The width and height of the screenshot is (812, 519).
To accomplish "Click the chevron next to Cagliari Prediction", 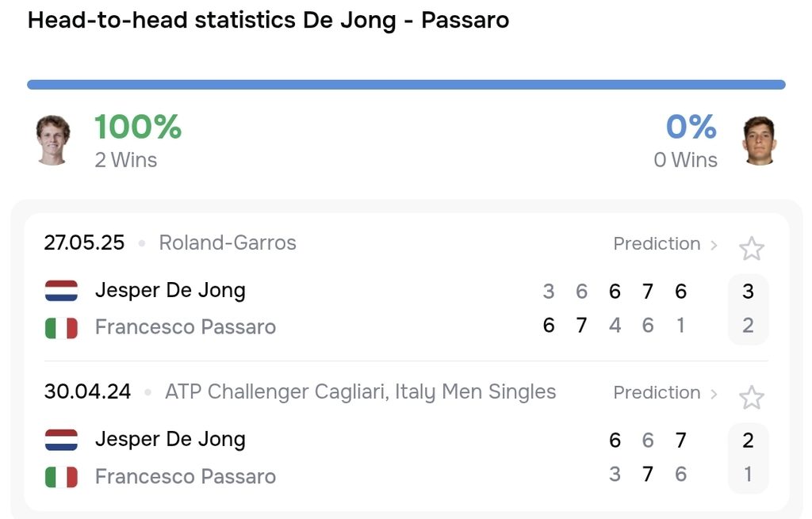I will coord(714,394).
